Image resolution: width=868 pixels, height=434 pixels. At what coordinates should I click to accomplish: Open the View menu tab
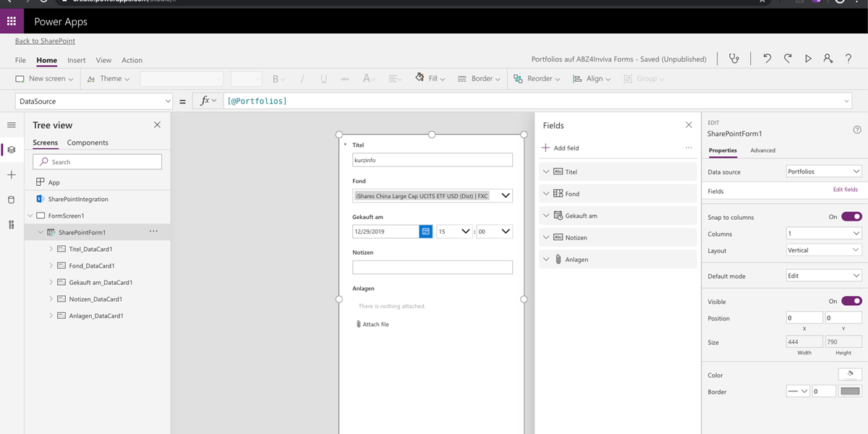103,60
